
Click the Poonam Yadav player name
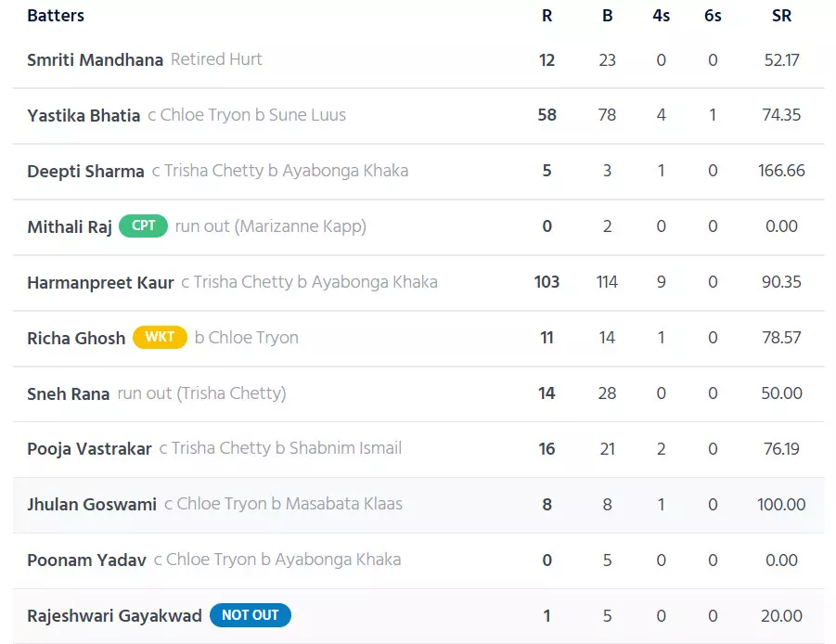click(86, 560)
